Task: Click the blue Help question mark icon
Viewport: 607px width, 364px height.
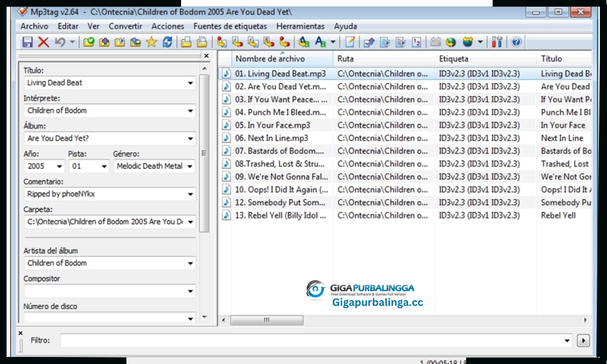Action: click(x=516, y=42)
